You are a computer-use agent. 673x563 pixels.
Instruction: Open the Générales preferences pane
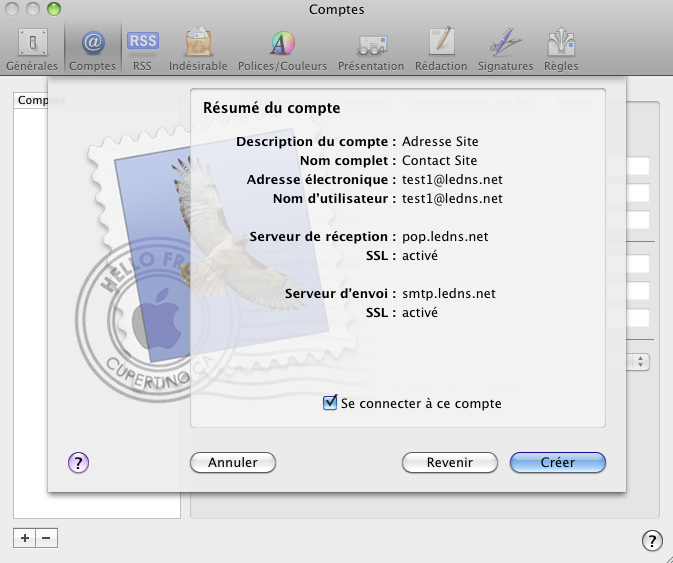(32, 48)
